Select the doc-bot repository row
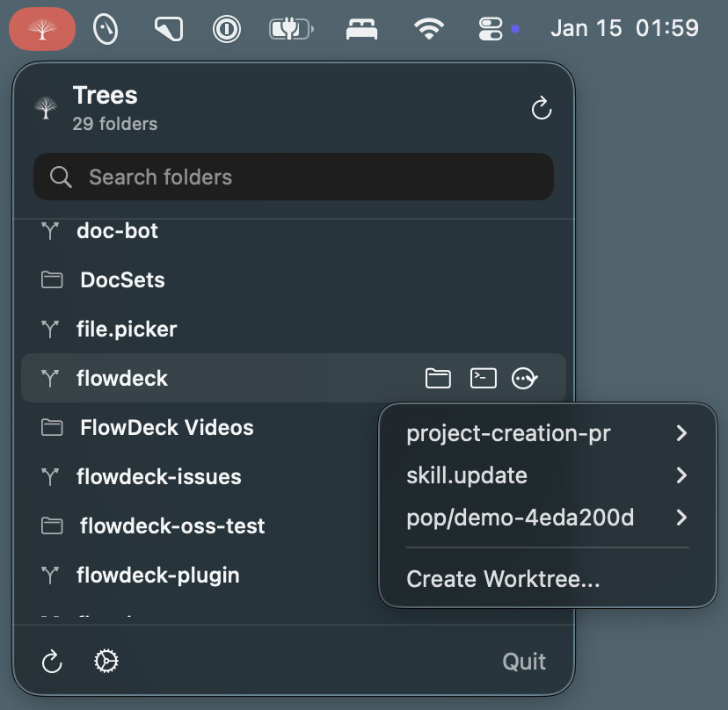This screenshot has height=710, width=728. click(118, 231)
